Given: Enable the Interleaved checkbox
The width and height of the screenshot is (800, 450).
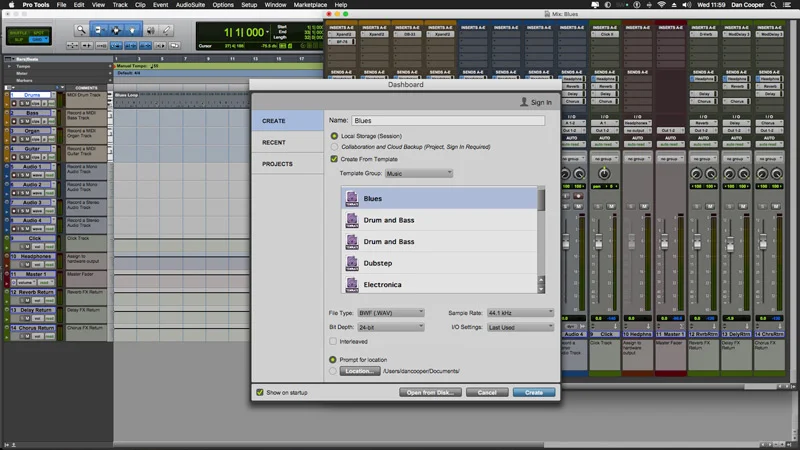Looking at the screenshot, I should point(333,341).
